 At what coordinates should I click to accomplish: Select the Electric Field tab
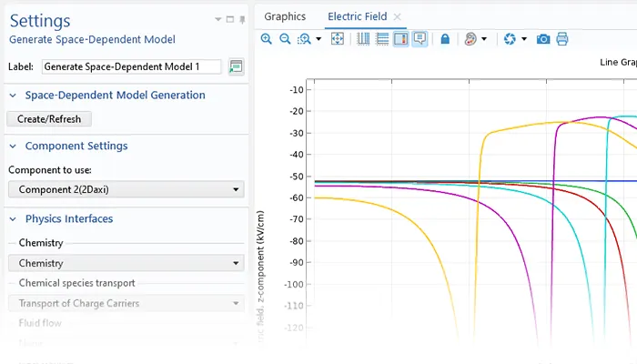pos(357,16)
